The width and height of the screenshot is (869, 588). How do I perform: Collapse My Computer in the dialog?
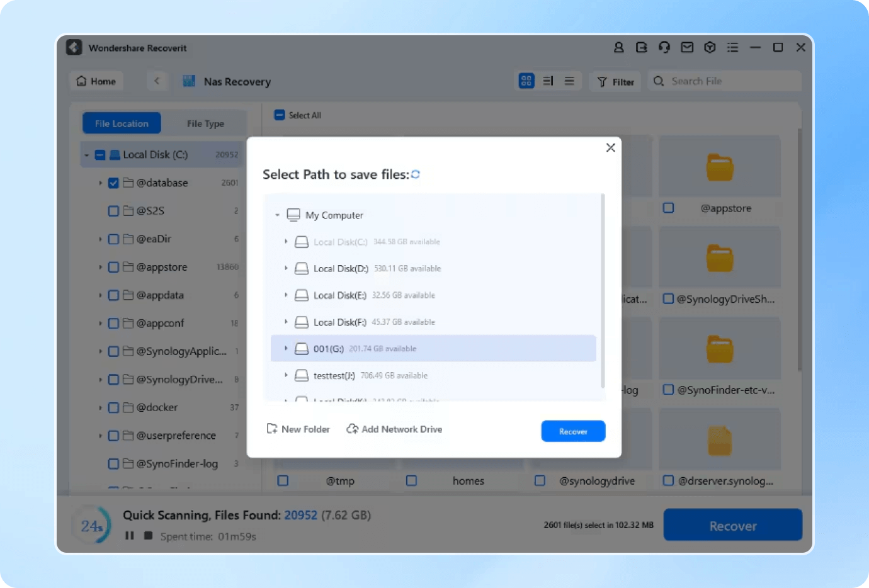click(277, 215)
